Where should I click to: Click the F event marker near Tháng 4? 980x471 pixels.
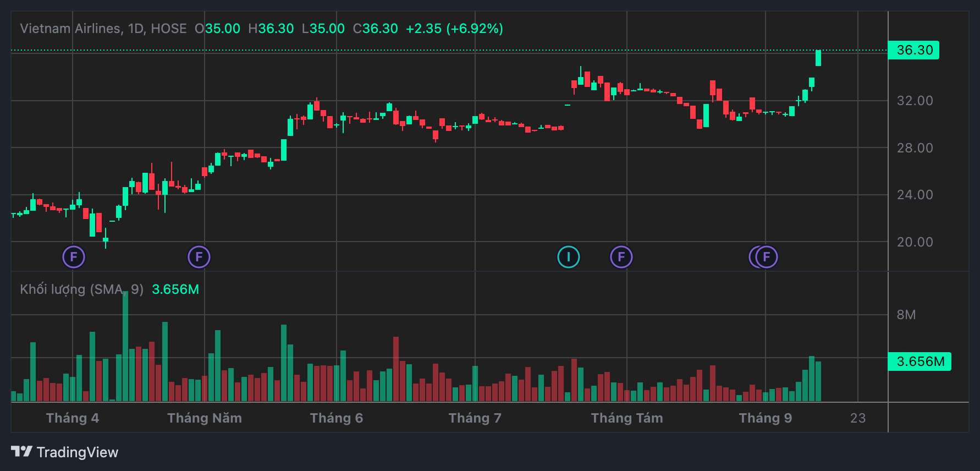74,257
